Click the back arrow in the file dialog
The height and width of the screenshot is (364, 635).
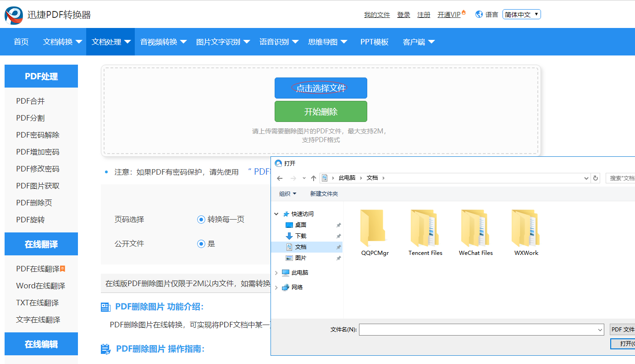tap(280, 178)
